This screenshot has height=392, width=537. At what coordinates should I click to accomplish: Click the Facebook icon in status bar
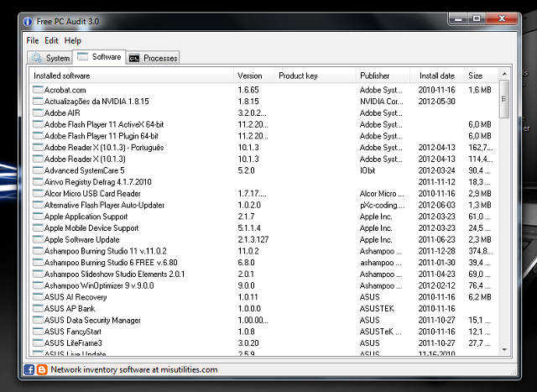tap(29, 369)
